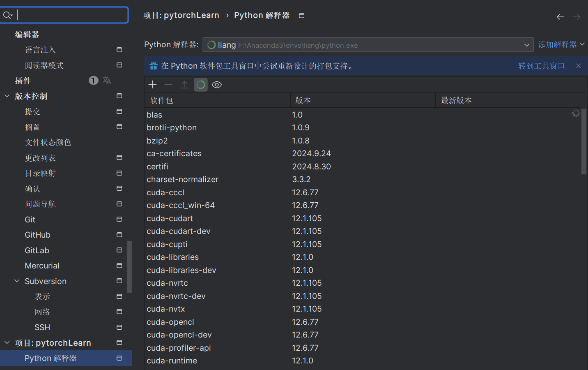Click project-level icon on 问题导航 row
This screenshot has width=588, height=370.
(x=119, y=204)
